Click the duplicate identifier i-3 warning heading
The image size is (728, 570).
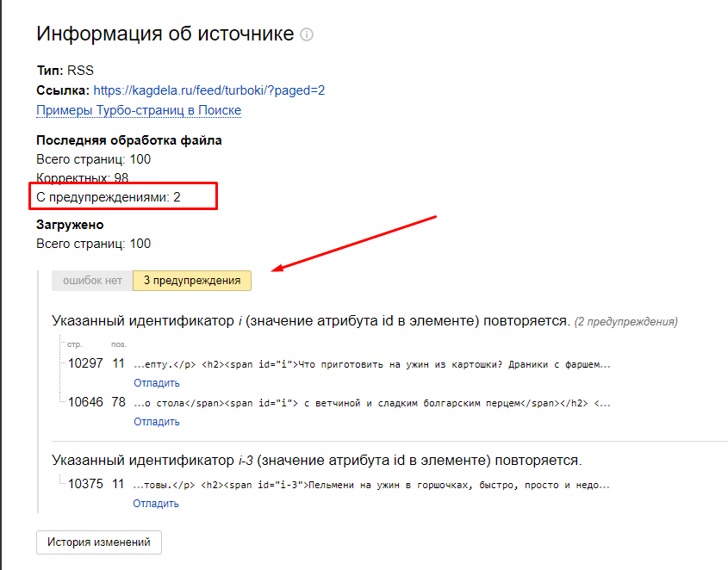point(316,460)
